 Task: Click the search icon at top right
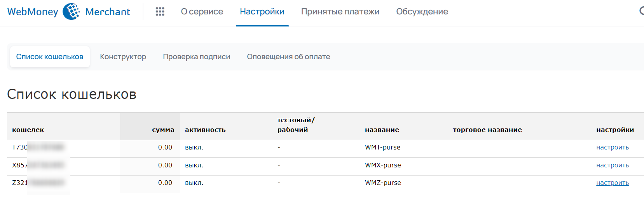(x=641, y=11)
